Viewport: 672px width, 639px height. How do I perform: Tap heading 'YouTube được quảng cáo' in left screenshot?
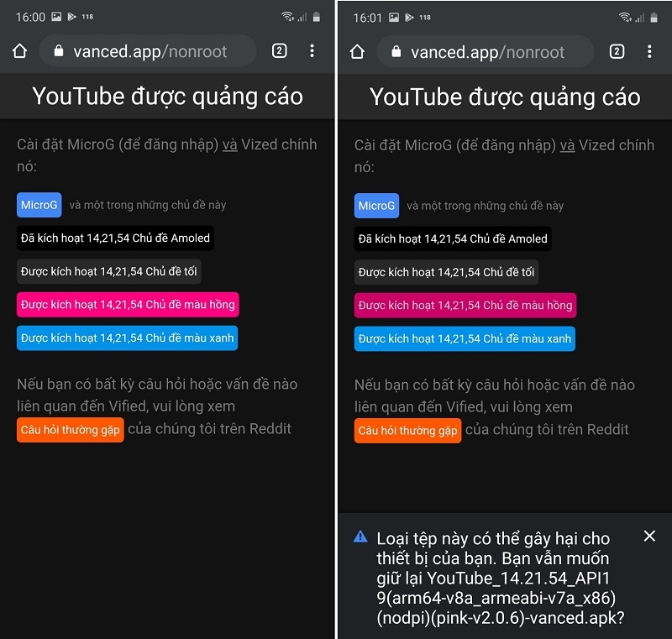[x=167, y=97]
